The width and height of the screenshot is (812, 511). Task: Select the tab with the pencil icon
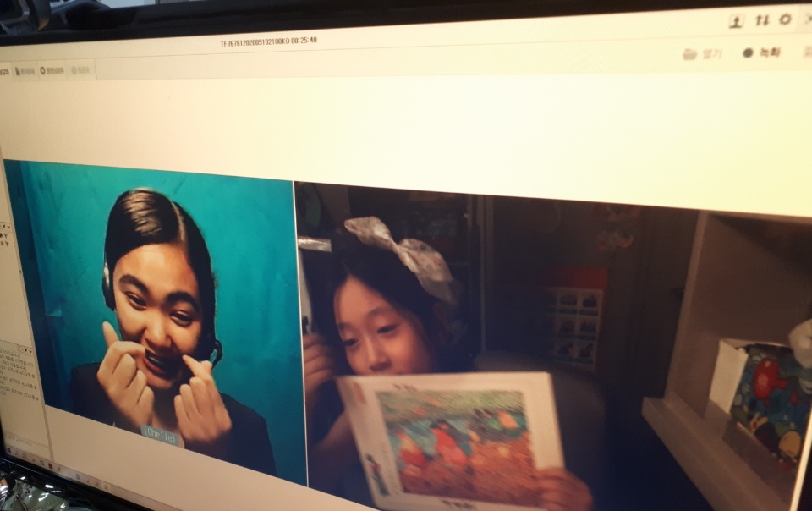pos(25,71)
